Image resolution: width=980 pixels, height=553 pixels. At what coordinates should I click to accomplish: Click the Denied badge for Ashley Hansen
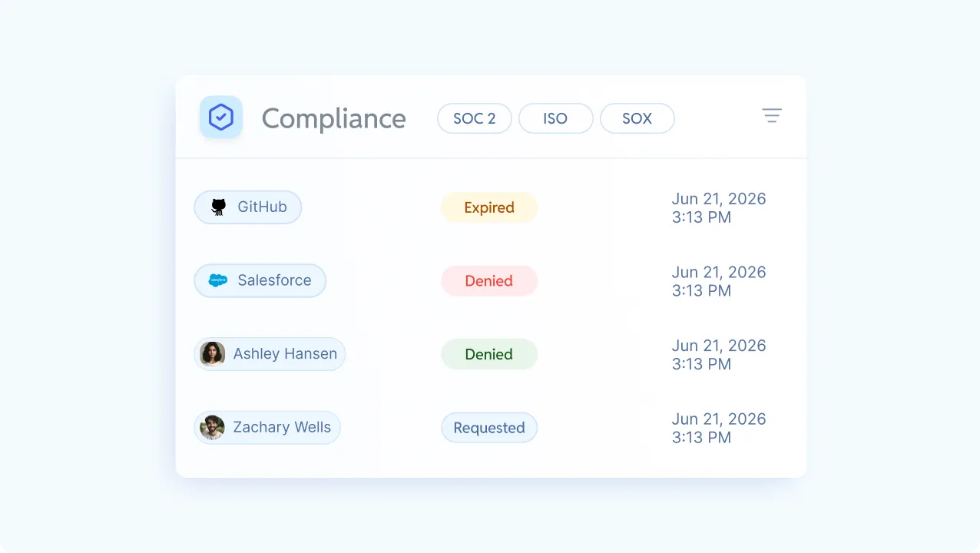pos(489,354)
